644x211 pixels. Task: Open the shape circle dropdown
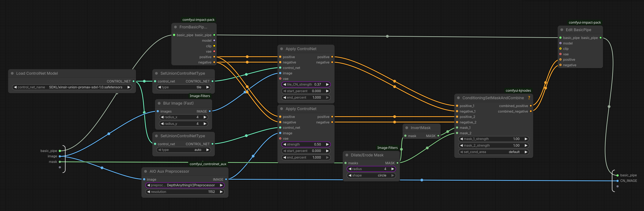[x=371, y=175]
